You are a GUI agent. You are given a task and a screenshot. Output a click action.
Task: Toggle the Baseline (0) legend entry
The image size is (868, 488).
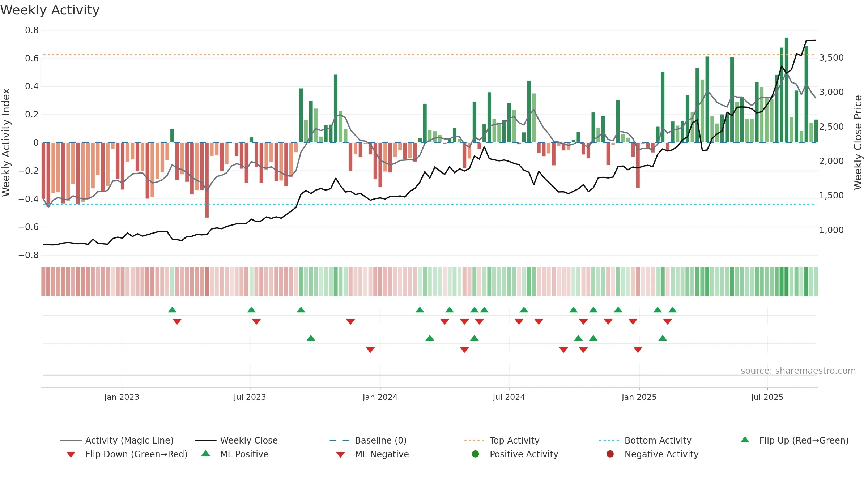coord(368,440)
